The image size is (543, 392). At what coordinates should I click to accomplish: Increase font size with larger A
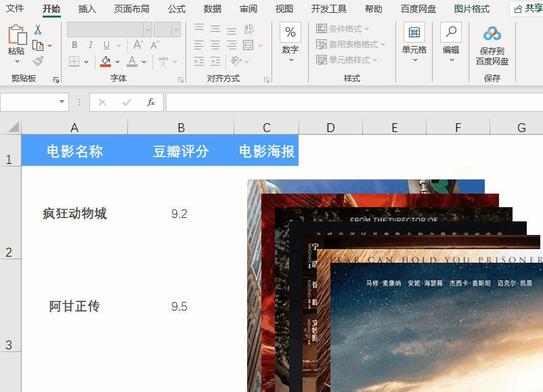tap(138, 45)
